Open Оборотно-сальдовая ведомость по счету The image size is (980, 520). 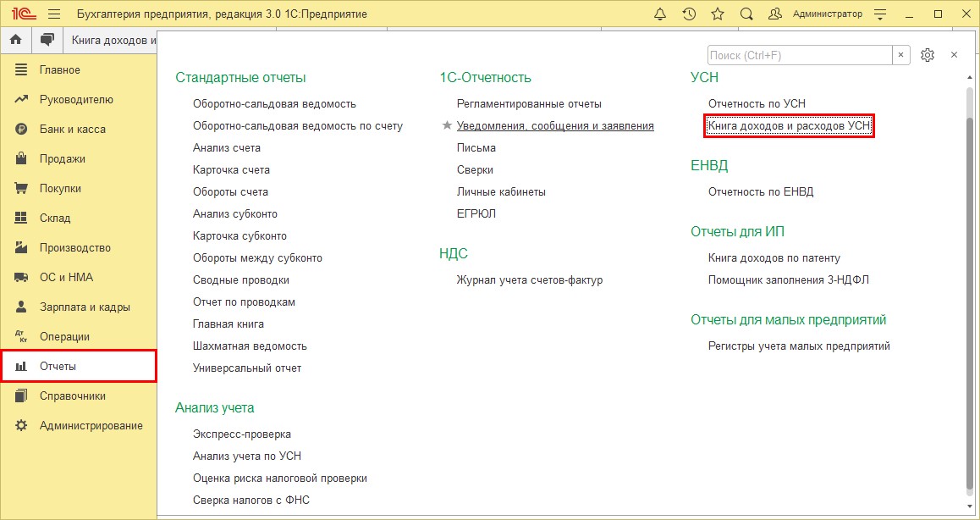click(x=298, y=126)
